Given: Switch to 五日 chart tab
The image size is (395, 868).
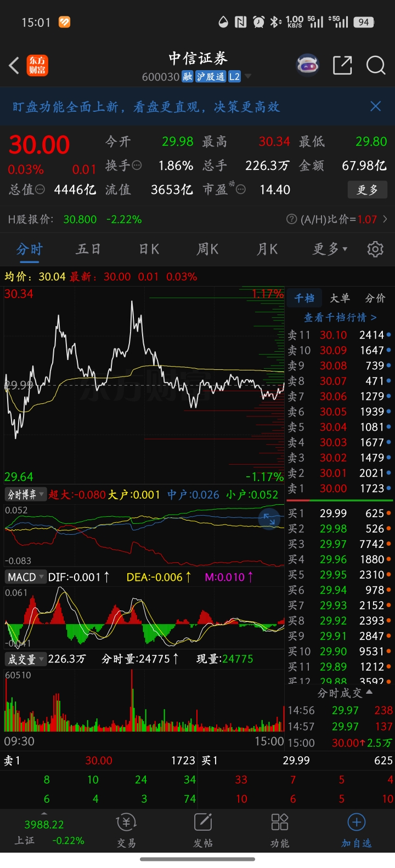Looking at the screenshot, I should coord(88,249).
